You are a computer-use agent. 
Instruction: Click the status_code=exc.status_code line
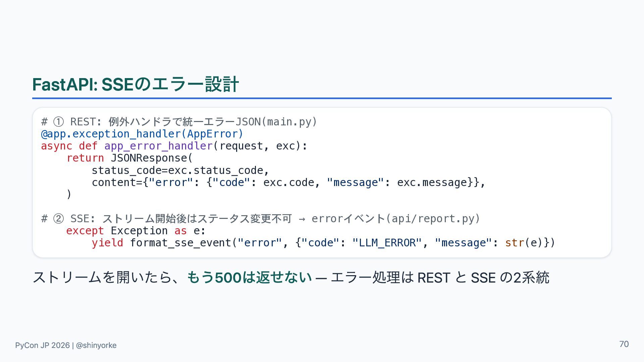[180, 170]
